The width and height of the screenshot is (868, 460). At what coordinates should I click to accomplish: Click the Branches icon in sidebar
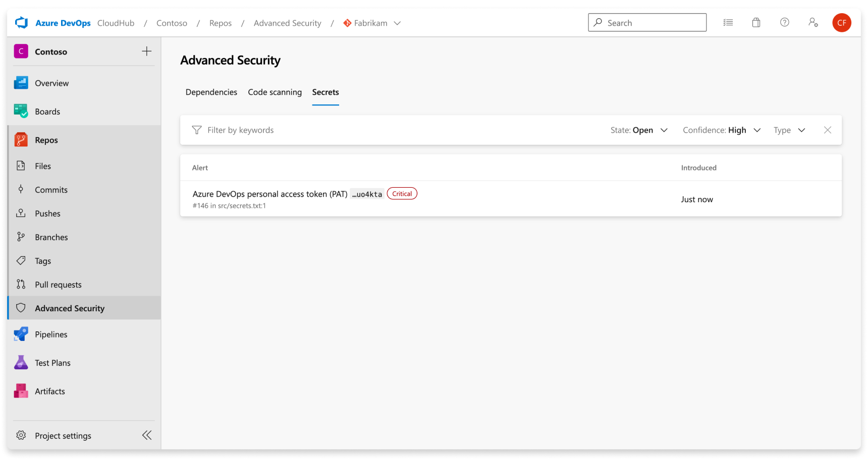coord(21,237)
